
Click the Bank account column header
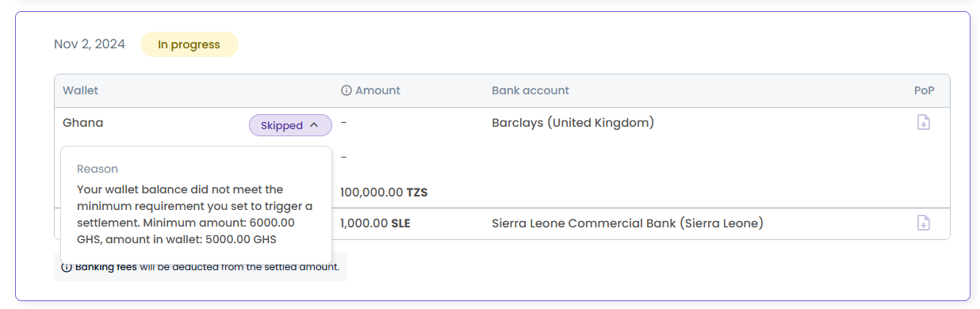coord(530,90)
